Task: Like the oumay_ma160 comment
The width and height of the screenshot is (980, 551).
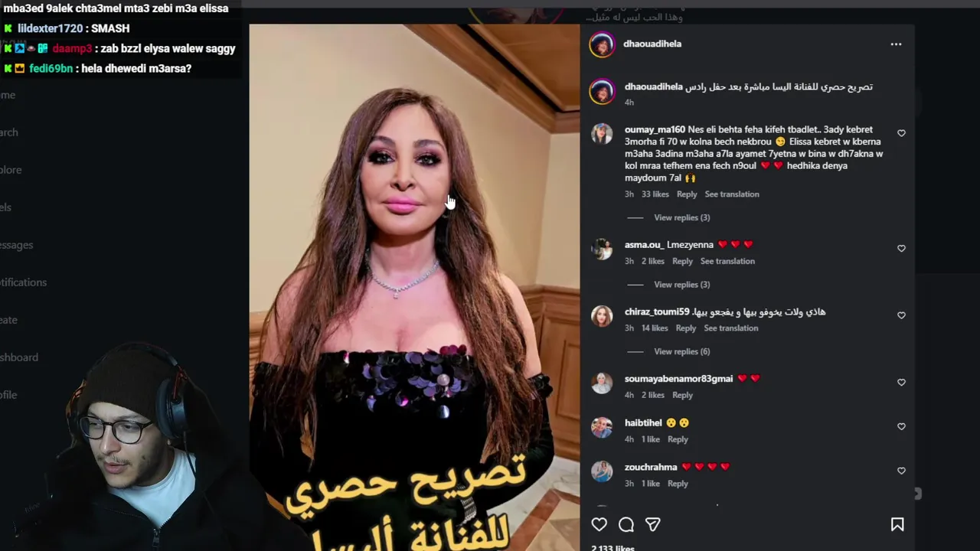Action: pos(901,133)
